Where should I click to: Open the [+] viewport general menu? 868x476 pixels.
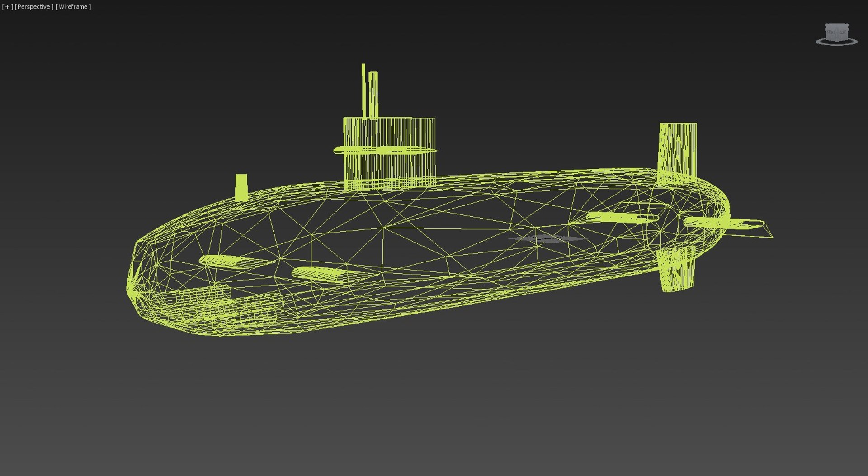[x=7, y=7]
